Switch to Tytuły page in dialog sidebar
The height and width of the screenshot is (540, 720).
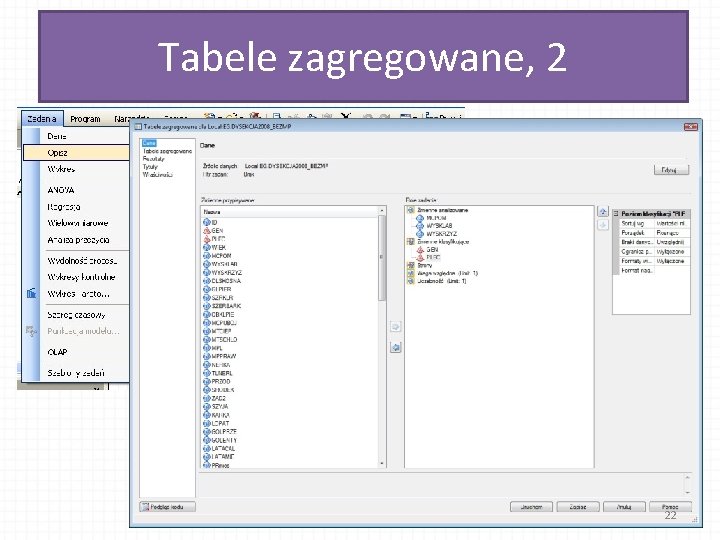(150, 167)
